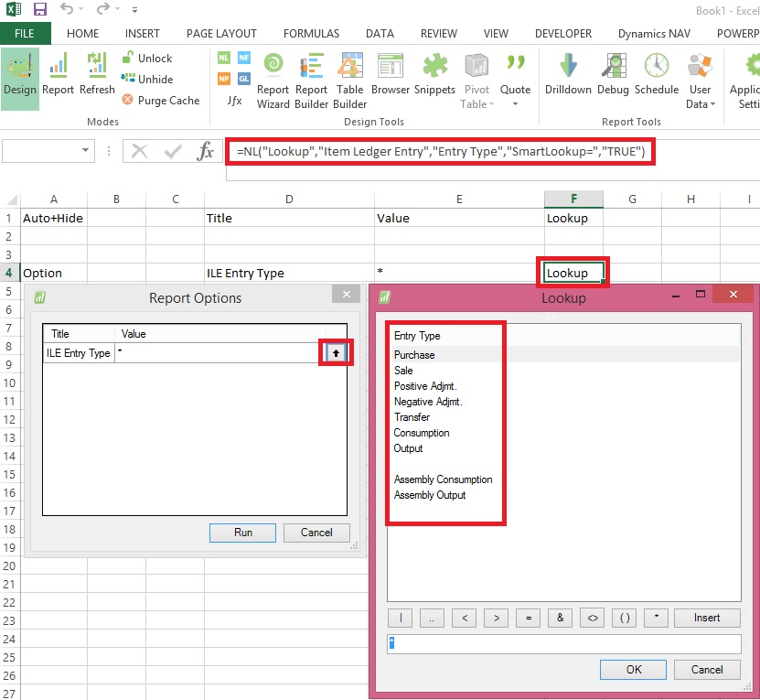Click Purge Cache in Modes group
The height and width of the screenshot is (700, 760).
point(160,101)
